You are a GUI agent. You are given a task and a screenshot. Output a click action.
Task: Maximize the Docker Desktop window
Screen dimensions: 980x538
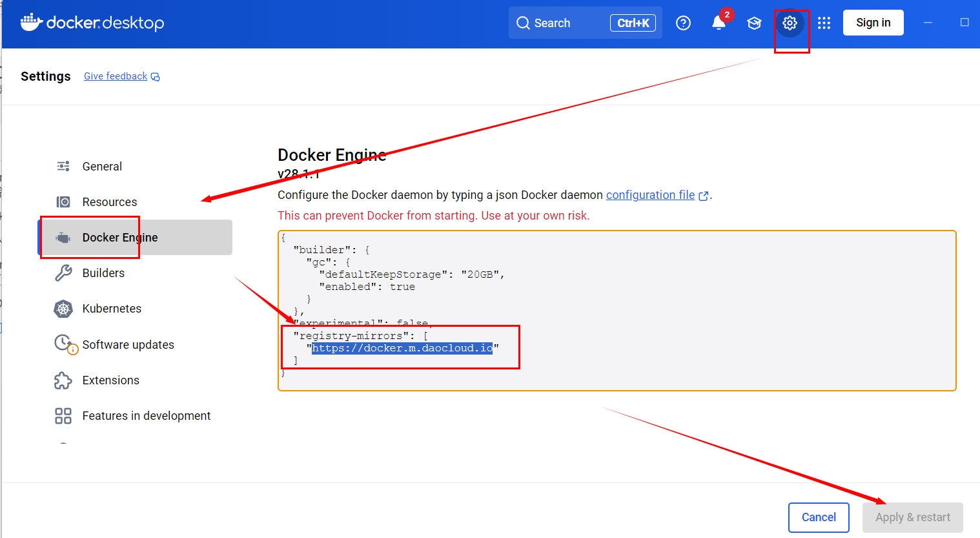pos(965,23)
